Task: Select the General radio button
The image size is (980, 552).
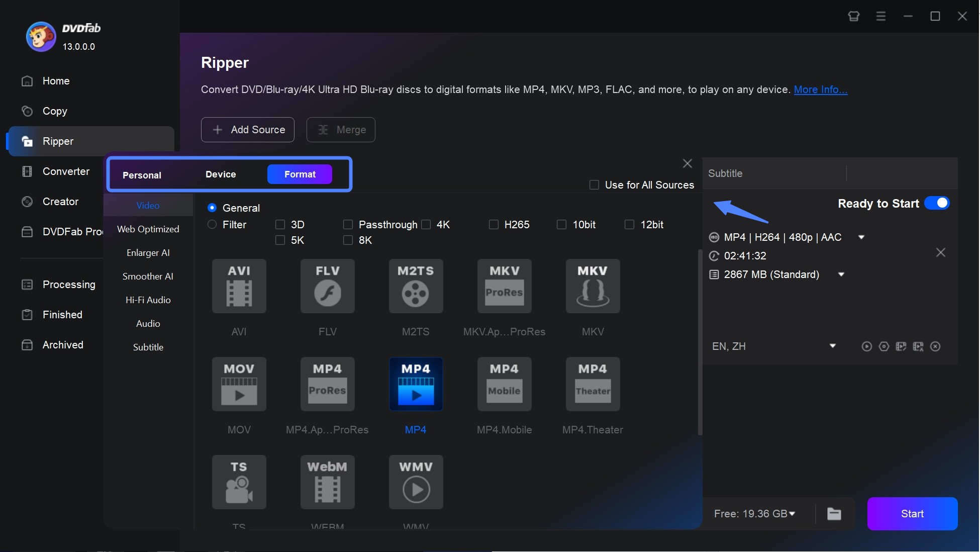Action: pos(212,207)
